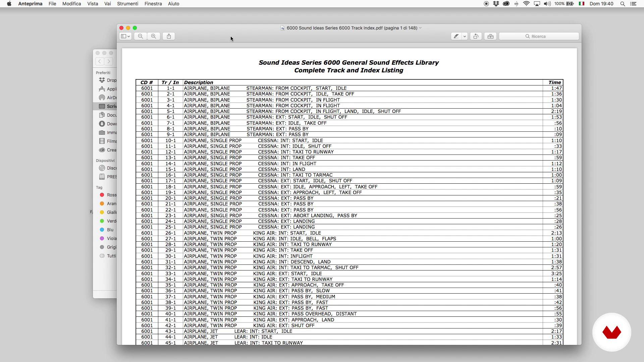This screenshot has width=644, height=362.
Task: Go forward in the Finder window
Action: [x=109, y=61]
